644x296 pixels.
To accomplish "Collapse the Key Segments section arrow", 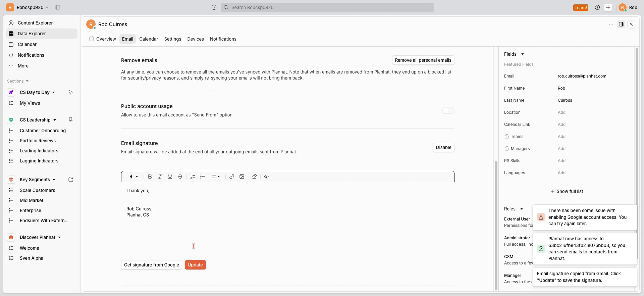I will coord(54,180).
